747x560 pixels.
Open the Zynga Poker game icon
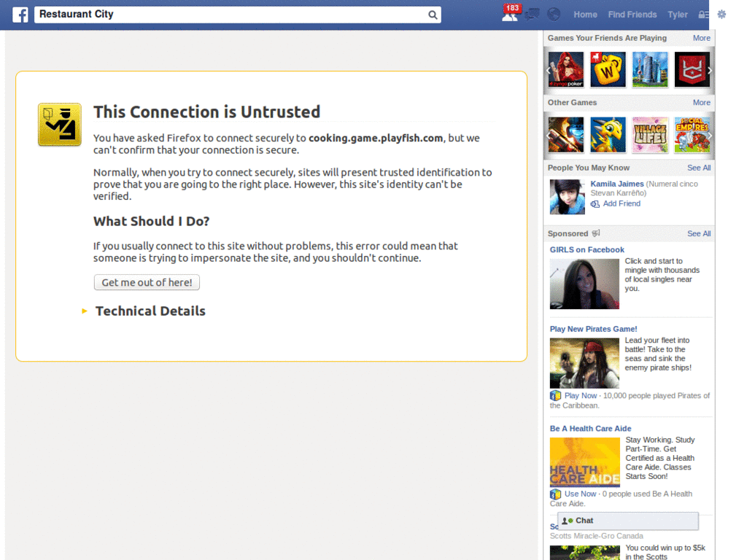(566, 69)
